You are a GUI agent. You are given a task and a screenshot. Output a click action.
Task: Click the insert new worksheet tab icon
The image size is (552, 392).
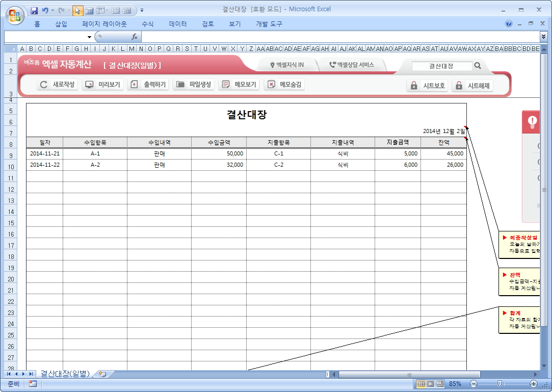[x=102, y=374]
